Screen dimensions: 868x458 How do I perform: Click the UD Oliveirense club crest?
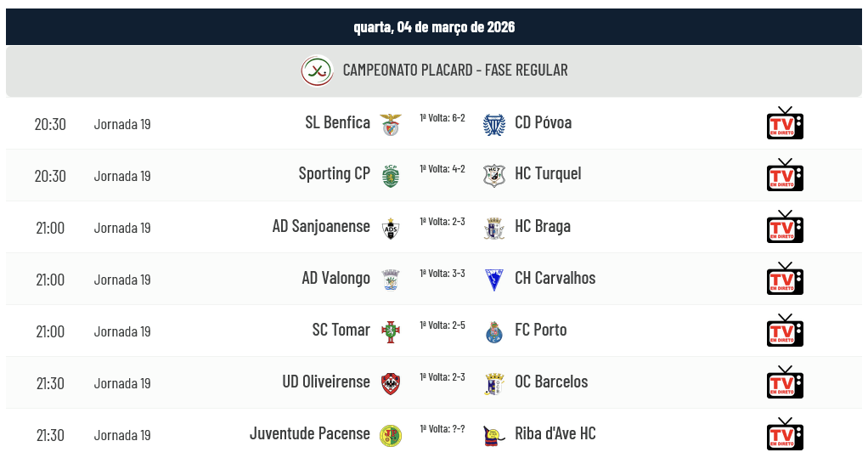(x=391, y=383)
